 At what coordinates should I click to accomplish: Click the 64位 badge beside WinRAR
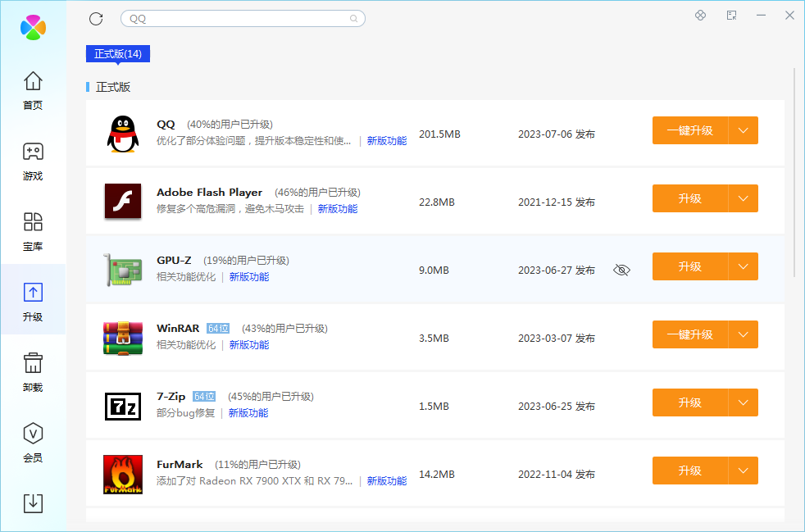218,328
